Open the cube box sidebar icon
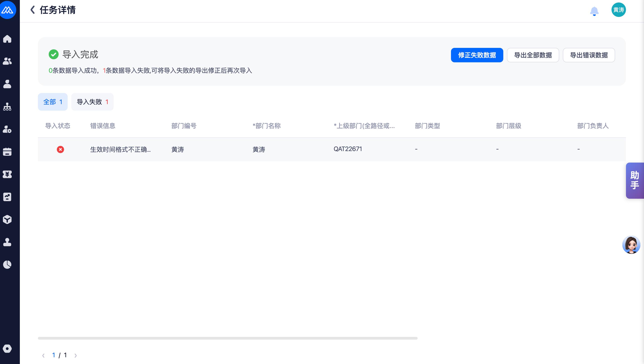 tap(7, 219)
